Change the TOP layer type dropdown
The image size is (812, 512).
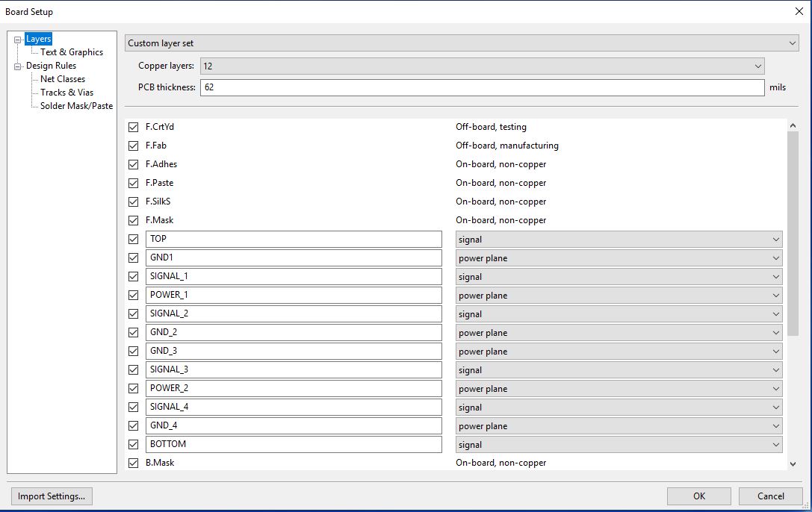[x=619, y=240]
